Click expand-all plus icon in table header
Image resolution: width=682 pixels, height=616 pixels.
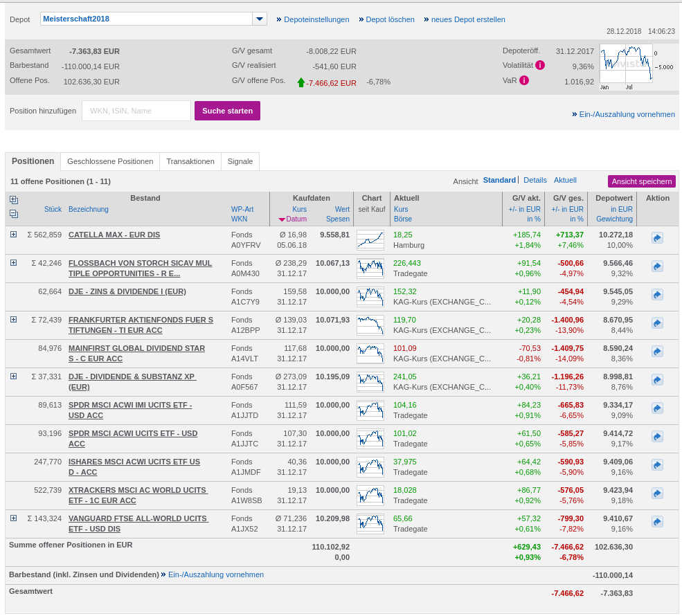pos(14,199)
